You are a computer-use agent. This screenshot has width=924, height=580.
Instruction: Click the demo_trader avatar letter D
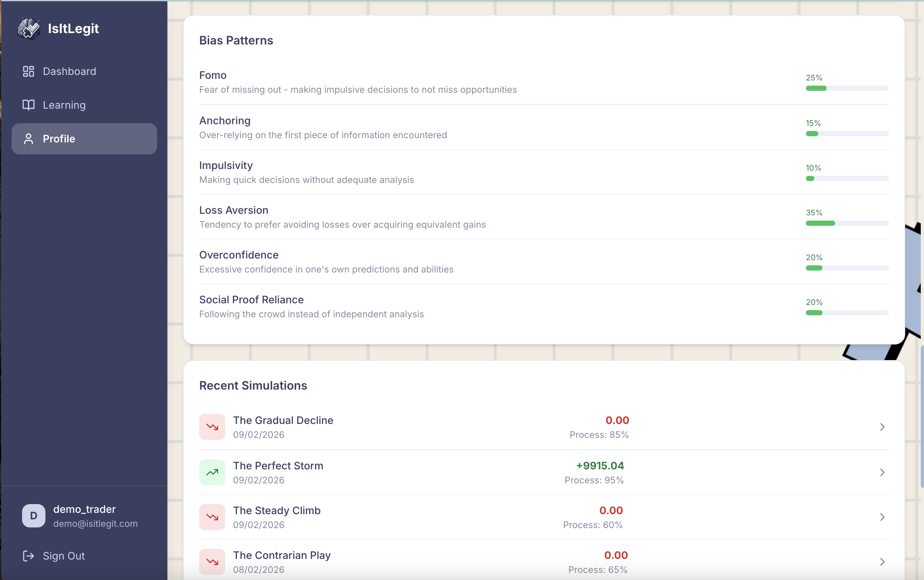[33, 516]
